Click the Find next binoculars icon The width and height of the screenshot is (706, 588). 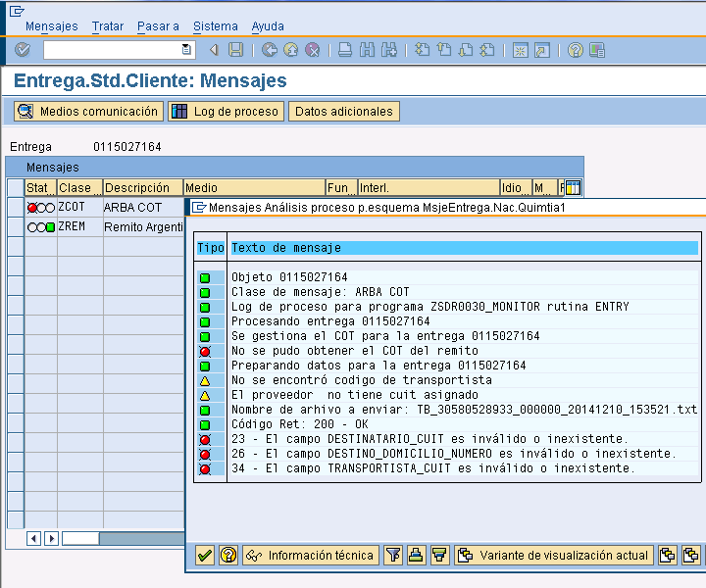[389, 49]
